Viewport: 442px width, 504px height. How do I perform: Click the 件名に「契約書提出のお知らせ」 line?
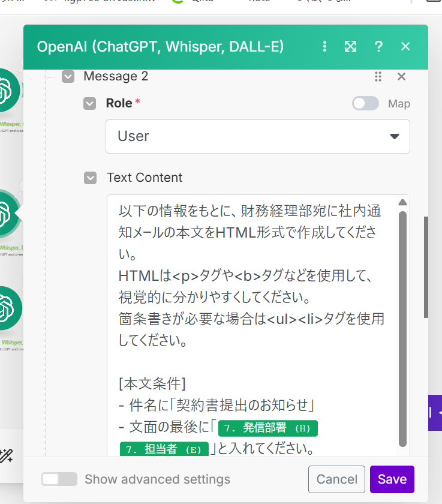coord(216,406)
